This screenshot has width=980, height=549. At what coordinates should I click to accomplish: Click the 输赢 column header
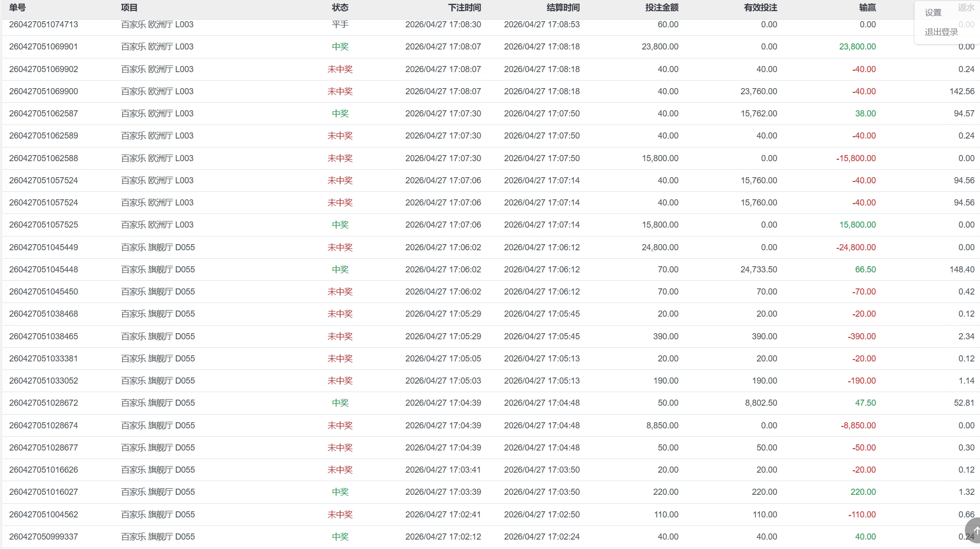[x=867, y=8]
